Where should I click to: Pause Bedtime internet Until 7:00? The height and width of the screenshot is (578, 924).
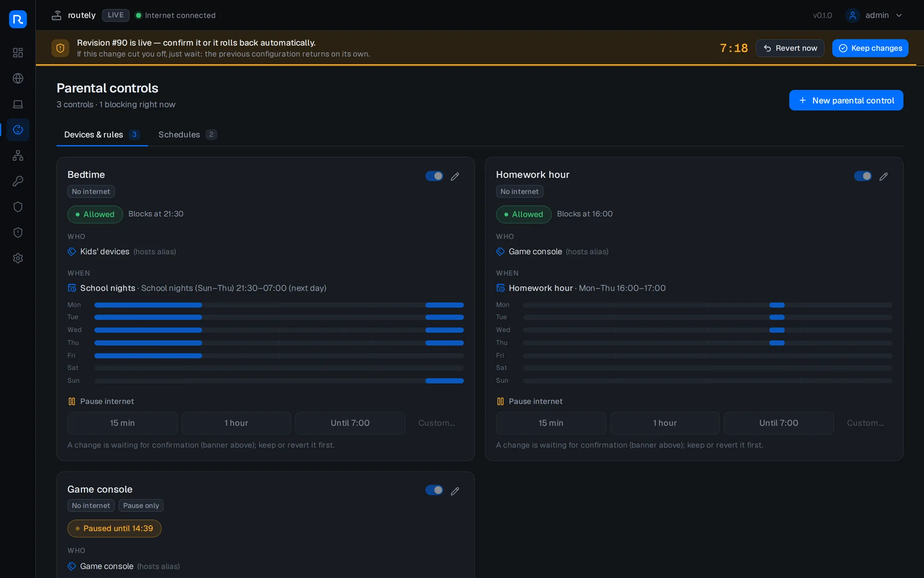tap(350, 423)
